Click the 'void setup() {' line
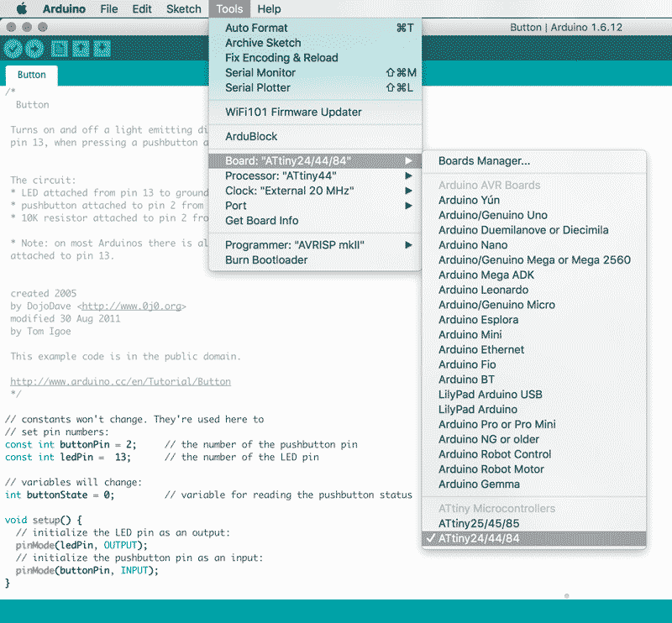 coord(44,521)
